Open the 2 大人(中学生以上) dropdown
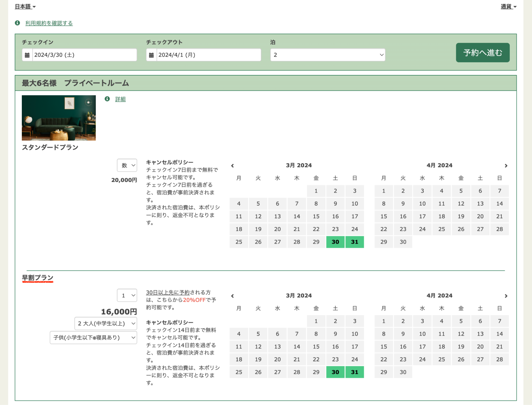 pyautogui.click(x=106, y=324)
